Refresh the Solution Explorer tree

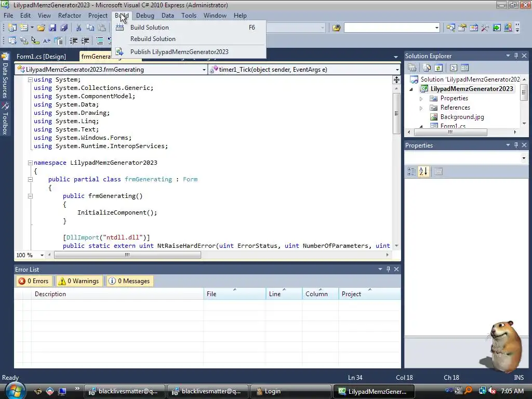point(438,68)
